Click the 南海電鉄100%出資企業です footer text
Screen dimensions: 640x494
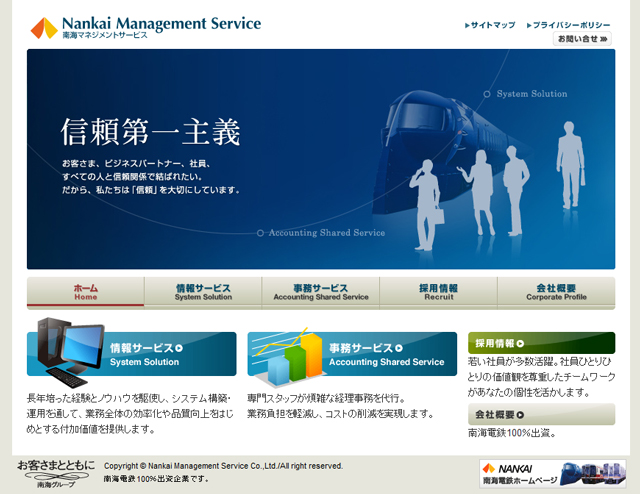(156, 478)
